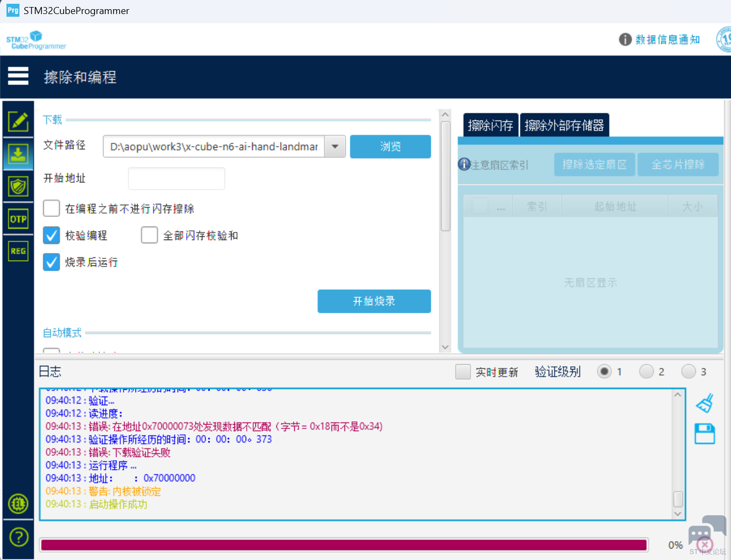
Task: Open the external loader chip icon
Action: tap(18, 504)
